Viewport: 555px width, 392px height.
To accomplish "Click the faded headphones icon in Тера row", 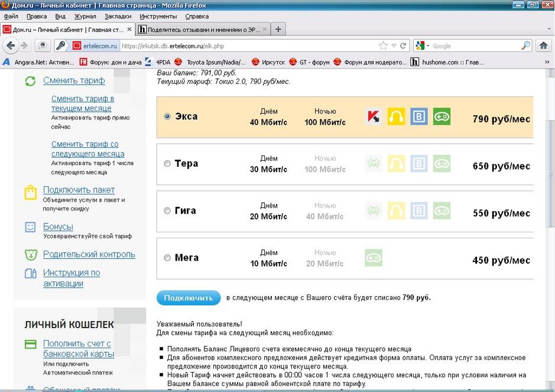I will click(396, 164).
